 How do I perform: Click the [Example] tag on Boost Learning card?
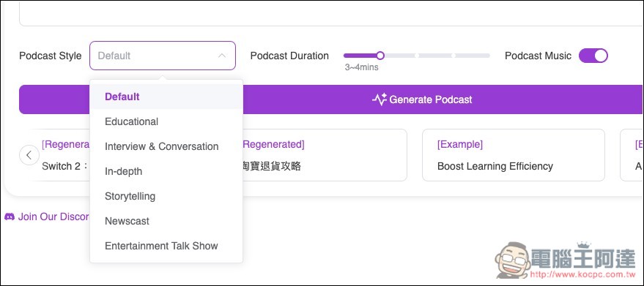tap(460, 144)
